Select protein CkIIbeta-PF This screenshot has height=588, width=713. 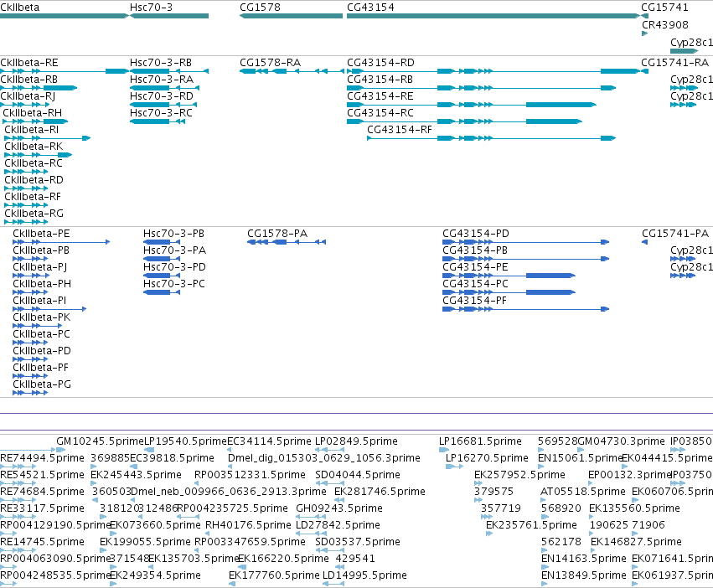pyautogui.click(x=30, y=376)
